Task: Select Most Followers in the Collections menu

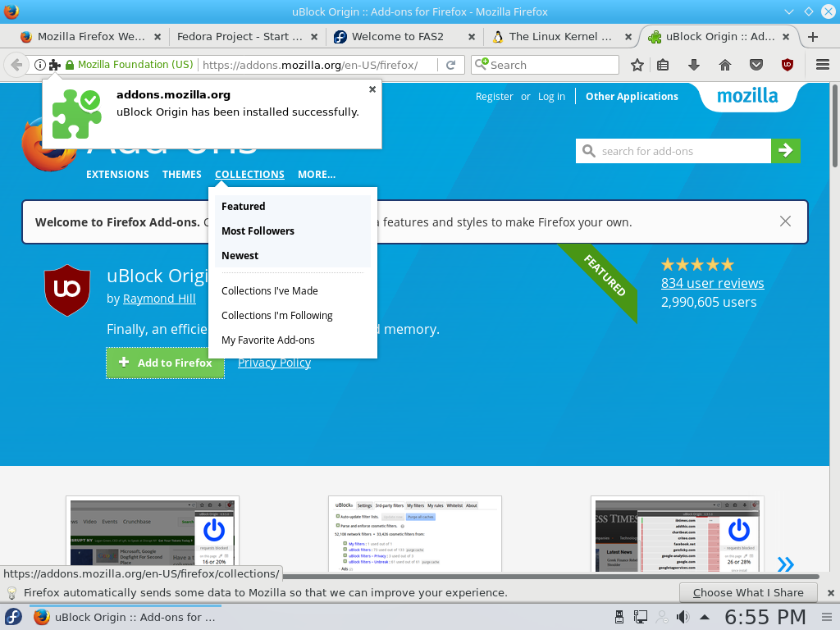Action: [x=293, y=231]
